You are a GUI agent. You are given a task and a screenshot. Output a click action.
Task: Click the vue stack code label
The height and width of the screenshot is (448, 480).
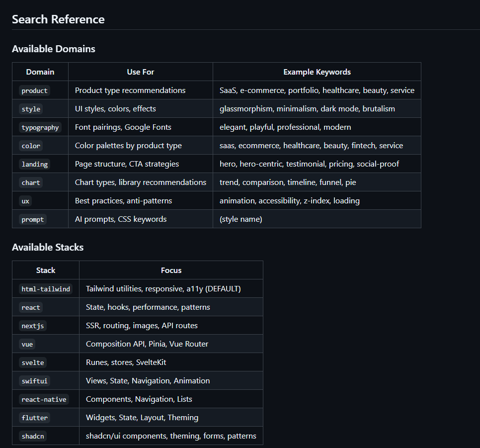point(27,344)
